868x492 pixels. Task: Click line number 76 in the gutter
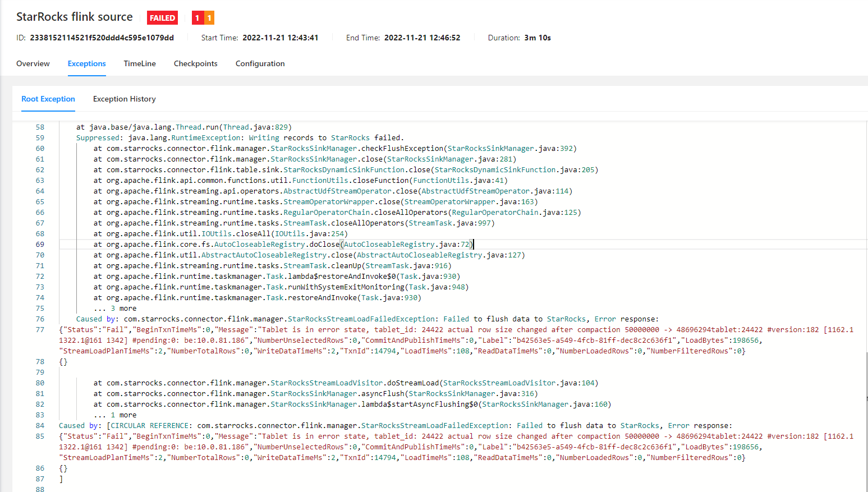[40, 319]
